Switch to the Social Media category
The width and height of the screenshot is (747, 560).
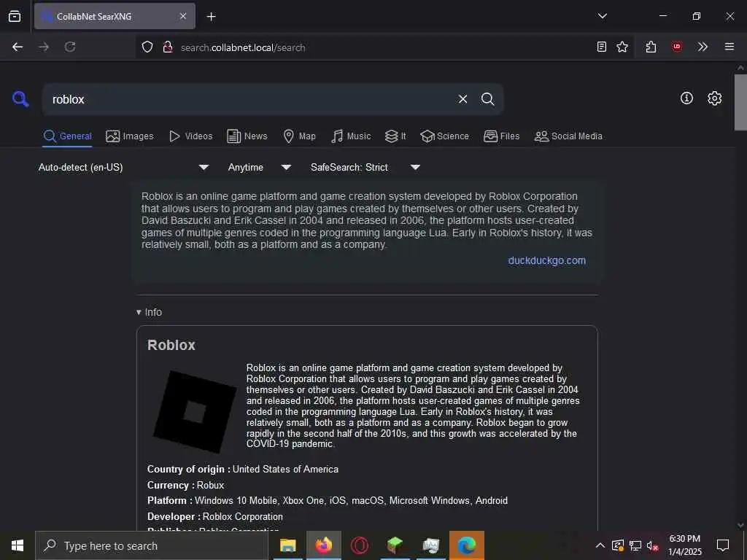tap(568, 136)
